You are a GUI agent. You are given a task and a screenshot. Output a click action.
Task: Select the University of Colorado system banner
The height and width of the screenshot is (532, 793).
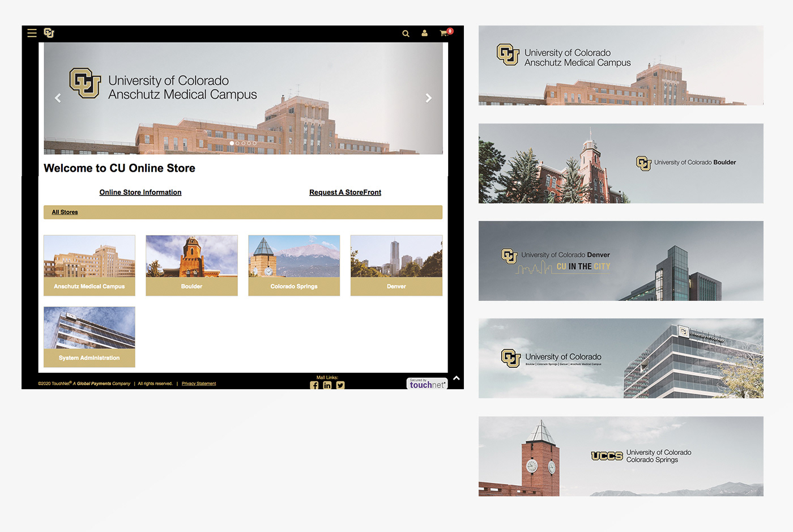tap(621, 358)
